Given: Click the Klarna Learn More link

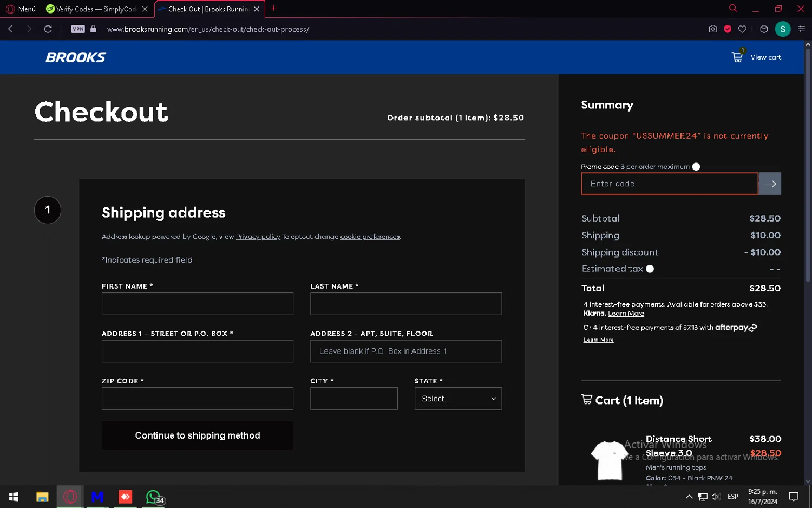Looking at the screenshot, I should pos(626,314).
